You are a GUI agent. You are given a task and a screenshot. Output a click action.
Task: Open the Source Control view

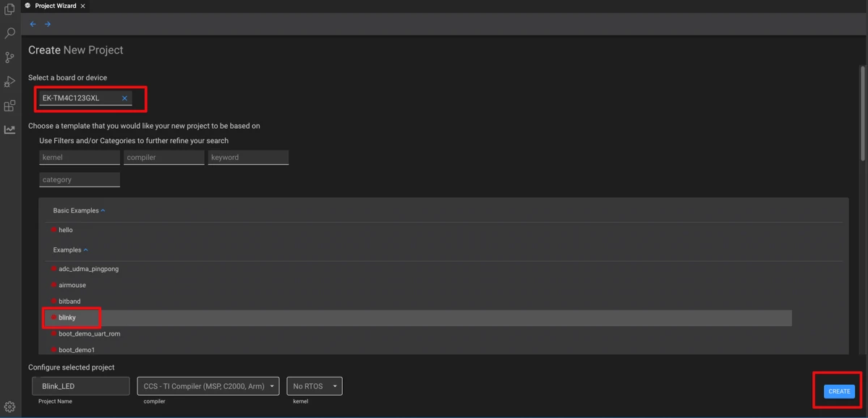[x=9, y=57]
